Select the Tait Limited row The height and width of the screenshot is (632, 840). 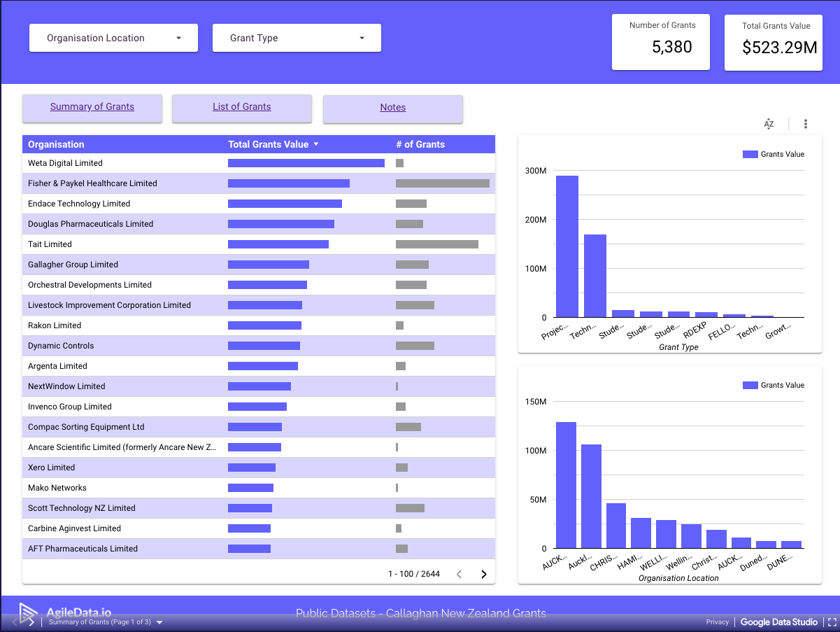(259, 244)
